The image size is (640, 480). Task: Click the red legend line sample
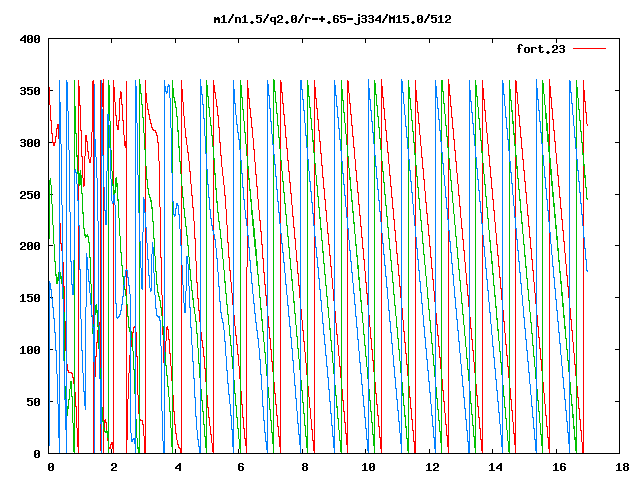[589, 49]
